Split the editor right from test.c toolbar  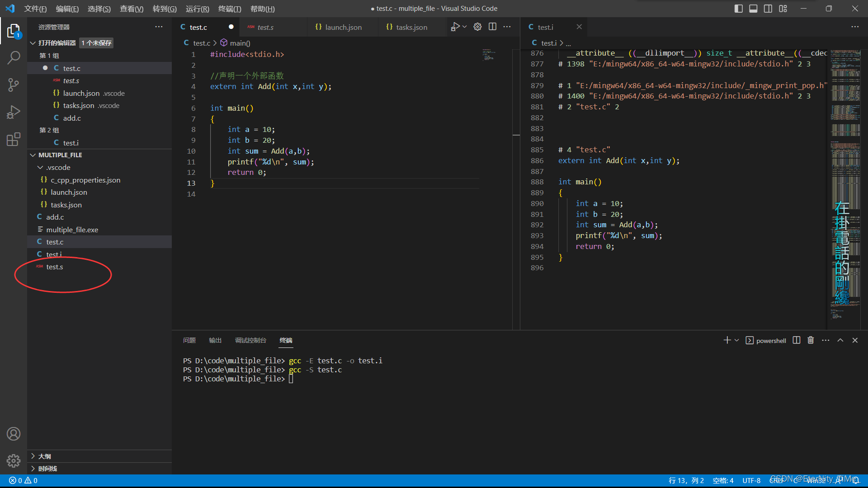492,27
